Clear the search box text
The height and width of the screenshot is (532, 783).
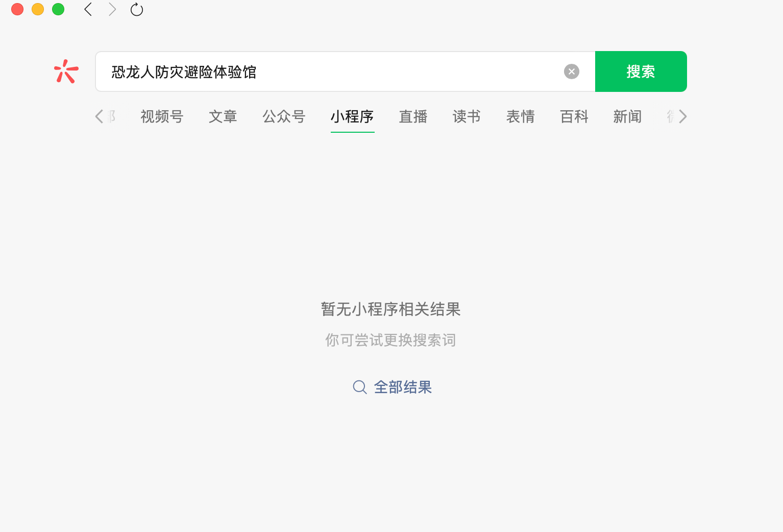pos(572,71)
